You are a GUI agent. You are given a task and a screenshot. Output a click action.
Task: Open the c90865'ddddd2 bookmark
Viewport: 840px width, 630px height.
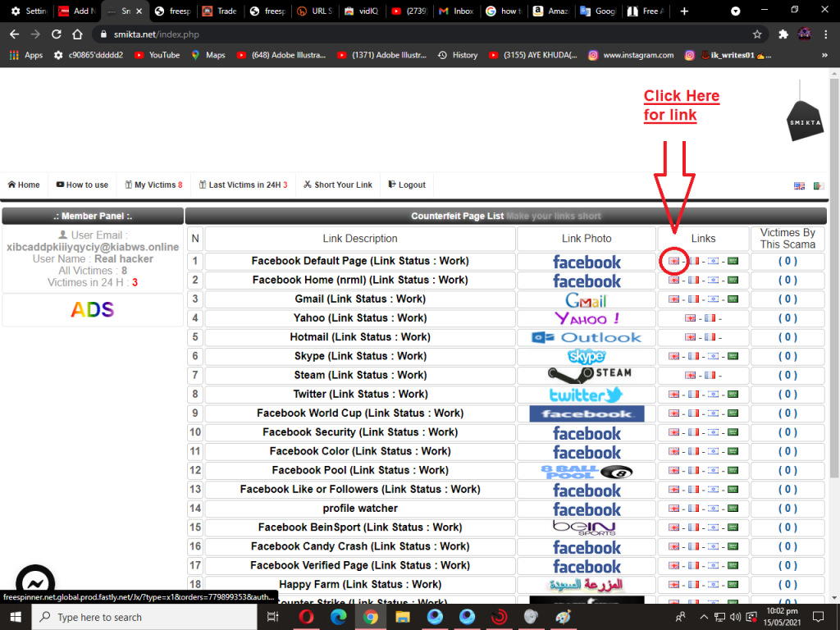pyautogui.click(x=89, y=55)
